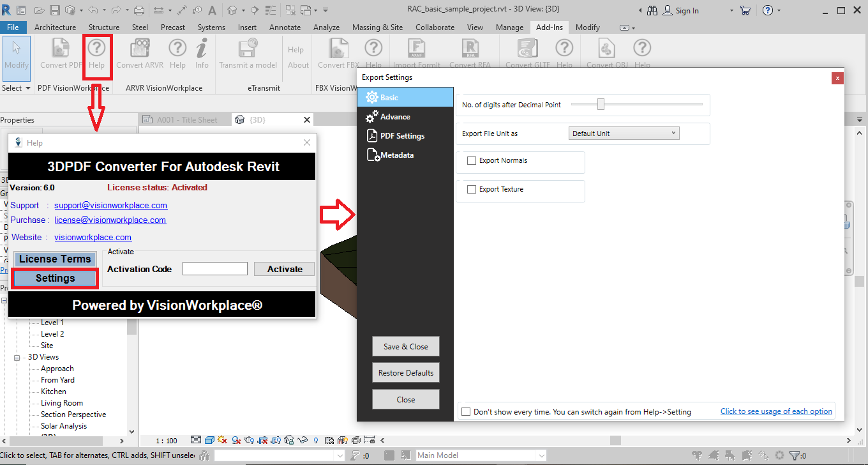The image size is (868, 465).
Task: Click the Convert FBX icon
Action: click(x=338, y=49)
